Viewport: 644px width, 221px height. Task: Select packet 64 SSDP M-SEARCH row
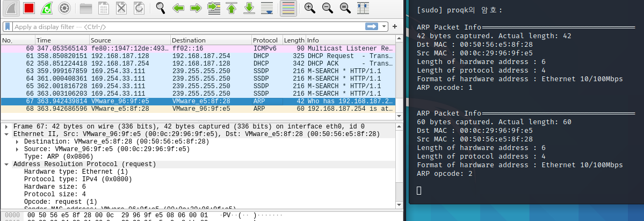coord(198,79)
